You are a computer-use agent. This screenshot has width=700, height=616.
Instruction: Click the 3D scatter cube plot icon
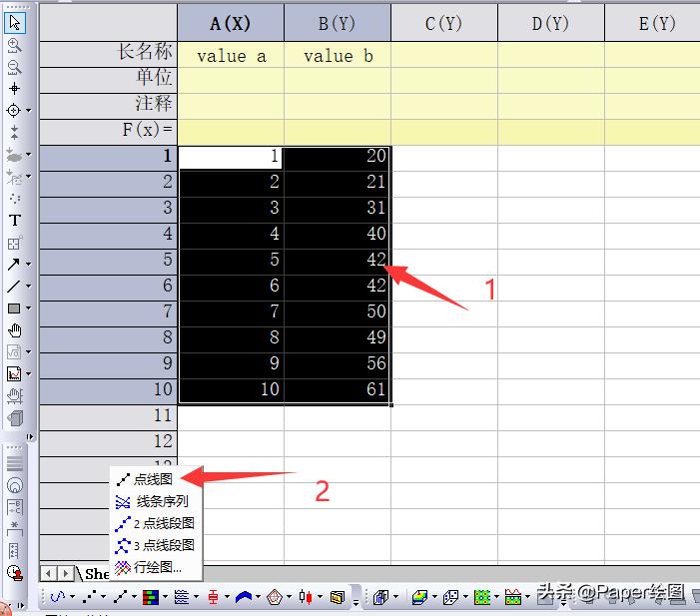tap(450, 597)
